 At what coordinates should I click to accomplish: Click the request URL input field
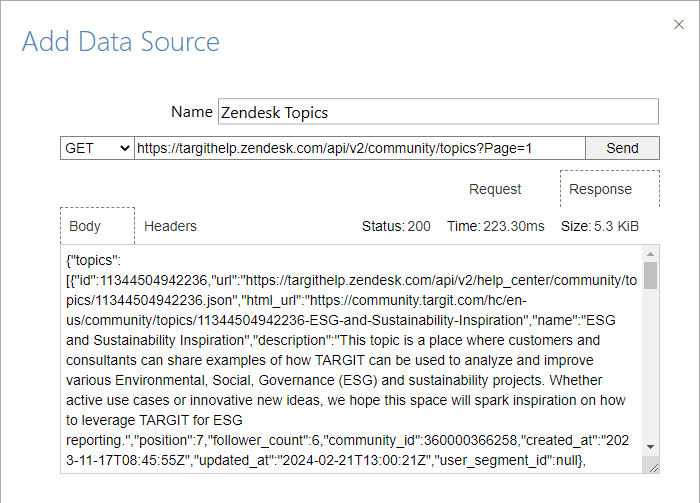click(359, 148)
